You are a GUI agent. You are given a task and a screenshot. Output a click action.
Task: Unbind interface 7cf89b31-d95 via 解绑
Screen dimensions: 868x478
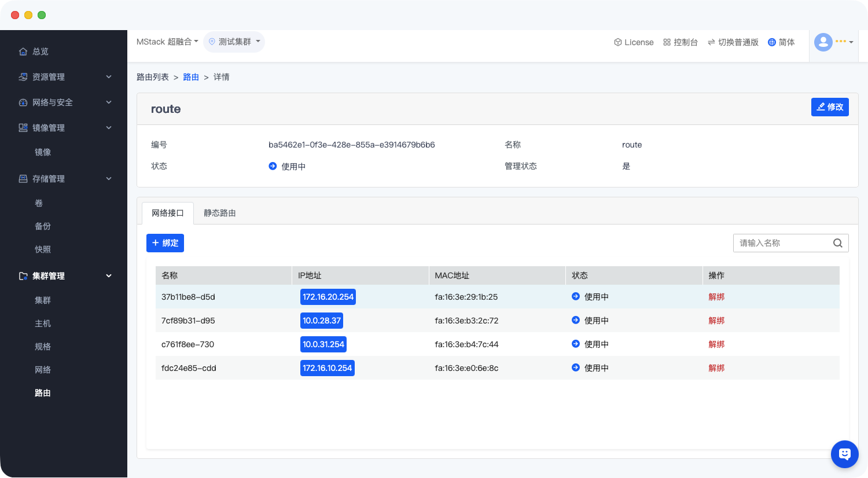pyautogui.click(x=716, y=321)
